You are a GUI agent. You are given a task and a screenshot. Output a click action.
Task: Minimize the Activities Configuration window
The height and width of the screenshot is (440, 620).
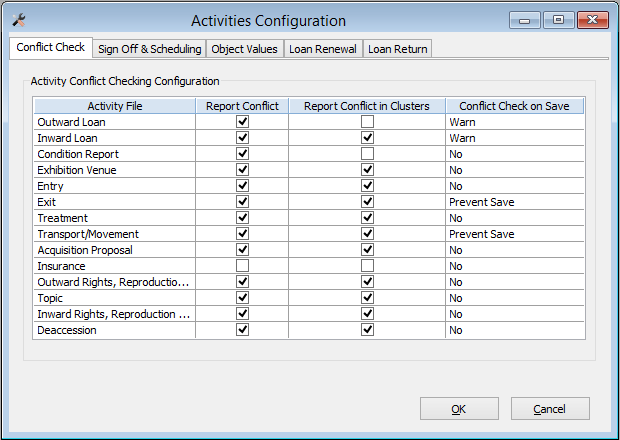coord(525,20)
